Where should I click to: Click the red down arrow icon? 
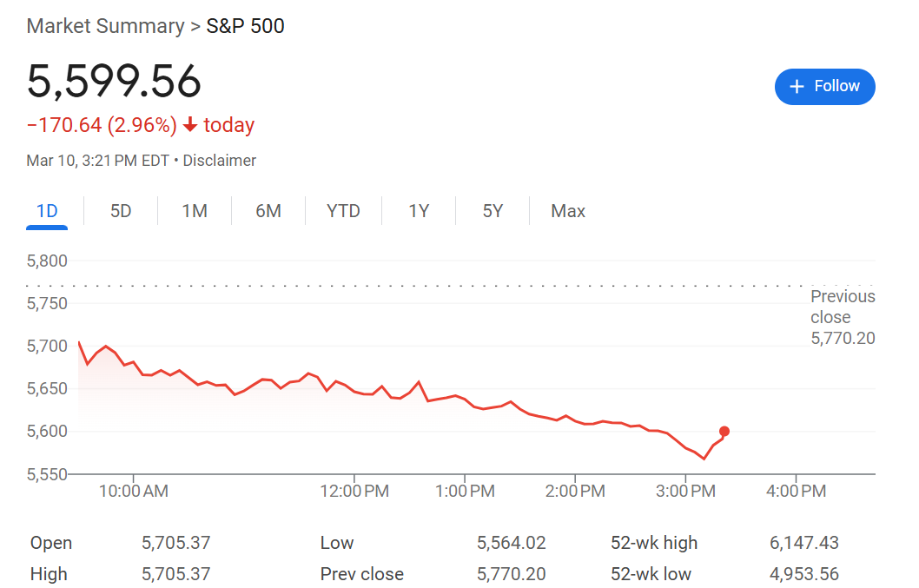190,124
